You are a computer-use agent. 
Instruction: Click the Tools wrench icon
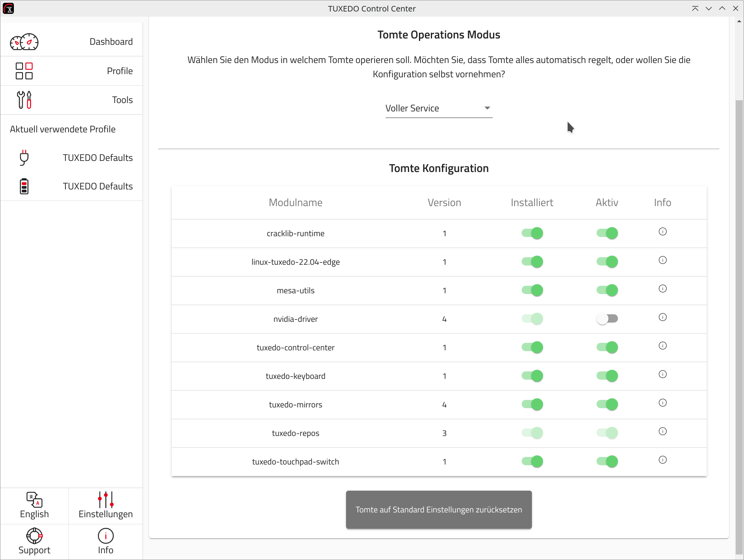tap(24, 100)
